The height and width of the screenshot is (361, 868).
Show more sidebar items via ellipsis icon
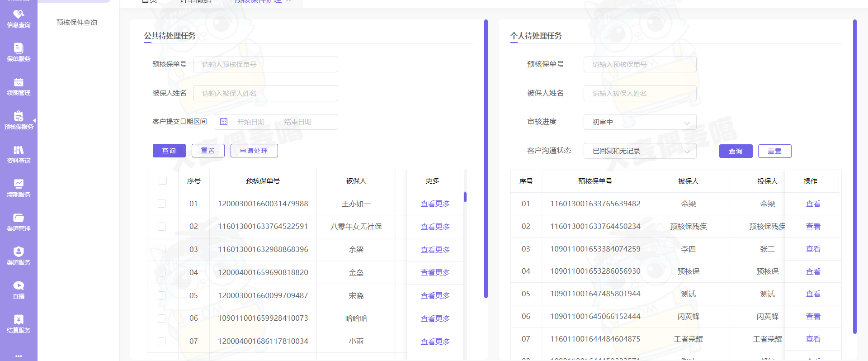click(19, 356)
